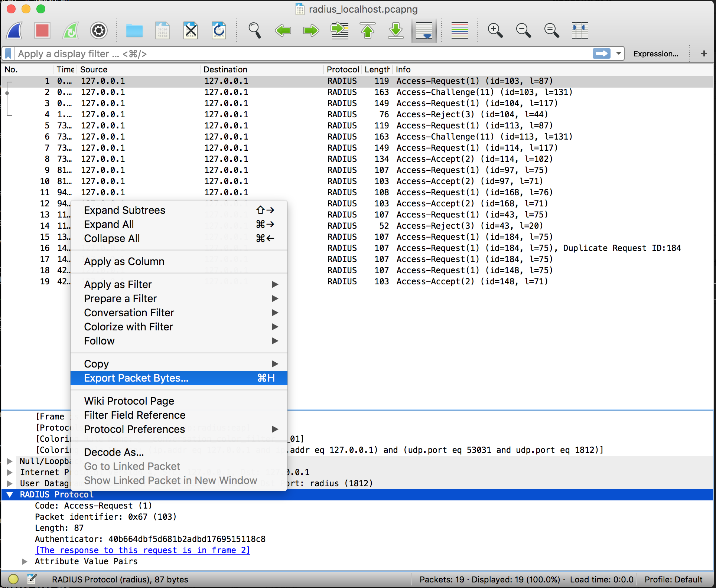Go to specified packet icon
The height and width of the screenshot is (588, 716).
(x=339, y=30)
